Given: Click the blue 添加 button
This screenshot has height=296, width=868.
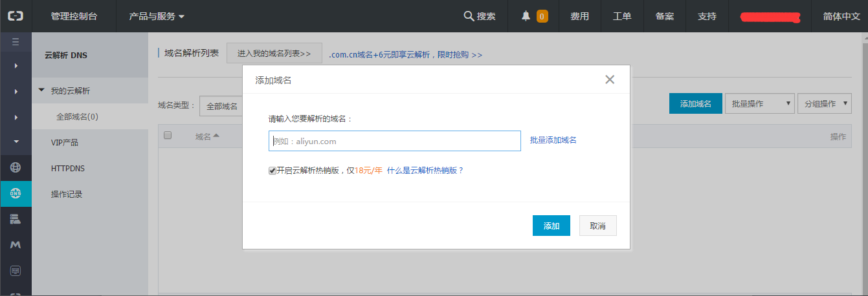Looking at the screenshot, I should click(551, 226).
